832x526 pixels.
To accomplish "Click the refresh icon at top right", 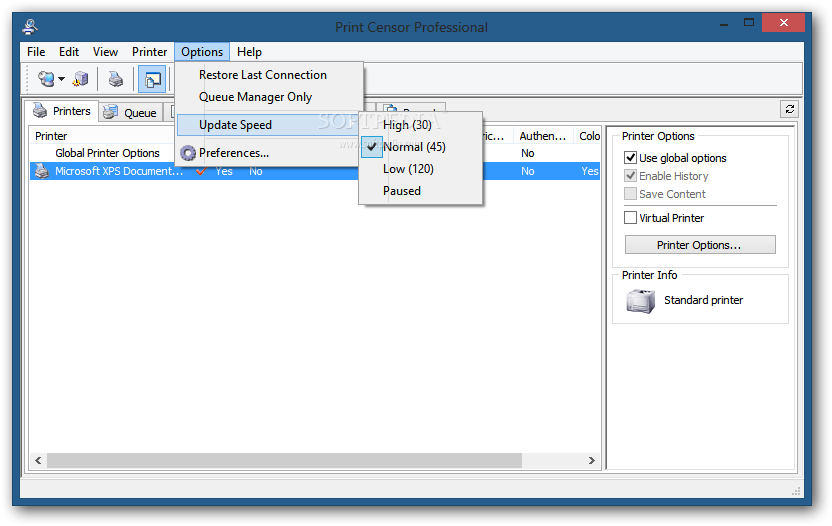I will 789,109.
